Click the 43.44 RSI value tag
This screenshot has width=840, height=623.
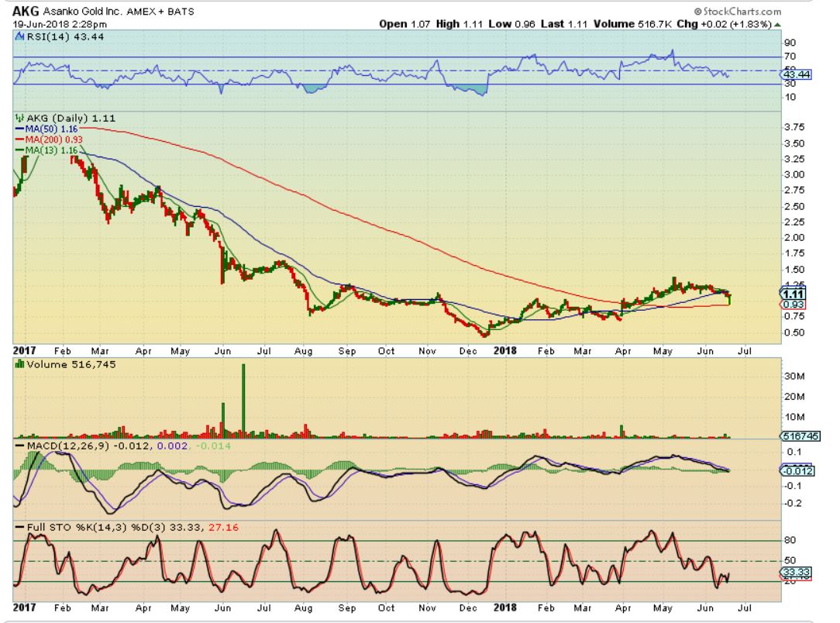pyautogui.click(x=794, y=74)
